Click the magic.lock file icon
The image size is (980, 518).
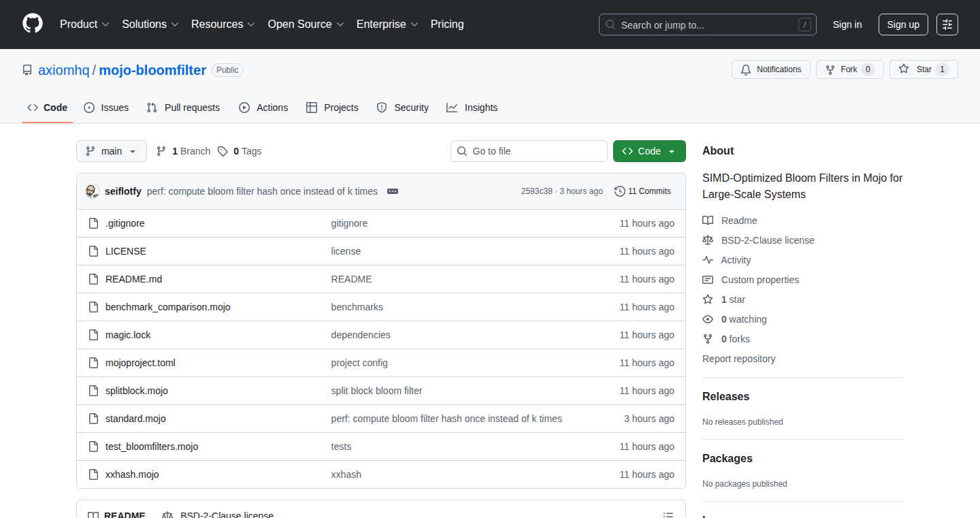click(94, 335)
